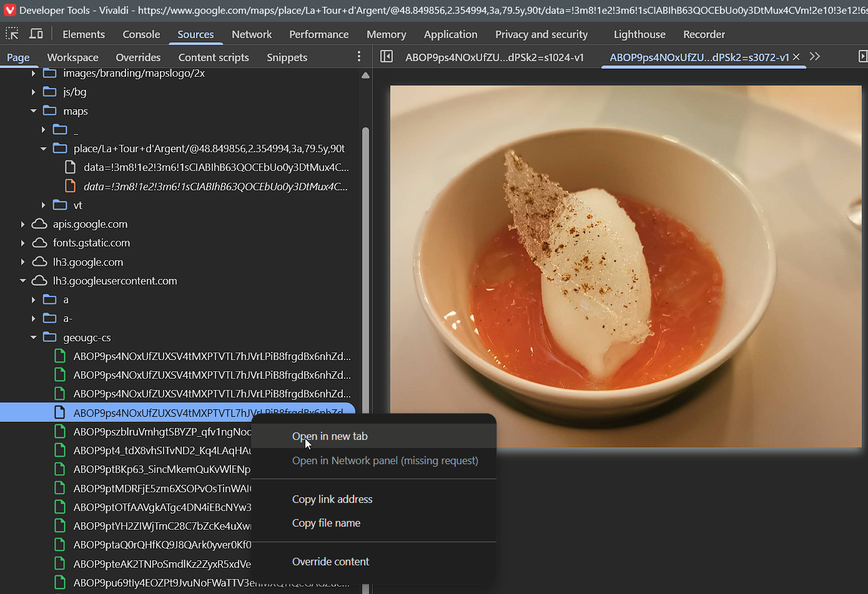Expand the fonts.gstatic.com domain
Image resolution: width=868 pixels, height=594 pixels.
[x=23, y=243]
